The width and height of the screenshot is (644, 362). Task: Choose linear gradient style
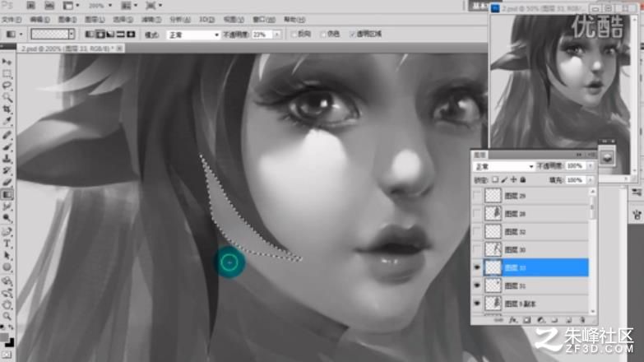pos(90,35)
